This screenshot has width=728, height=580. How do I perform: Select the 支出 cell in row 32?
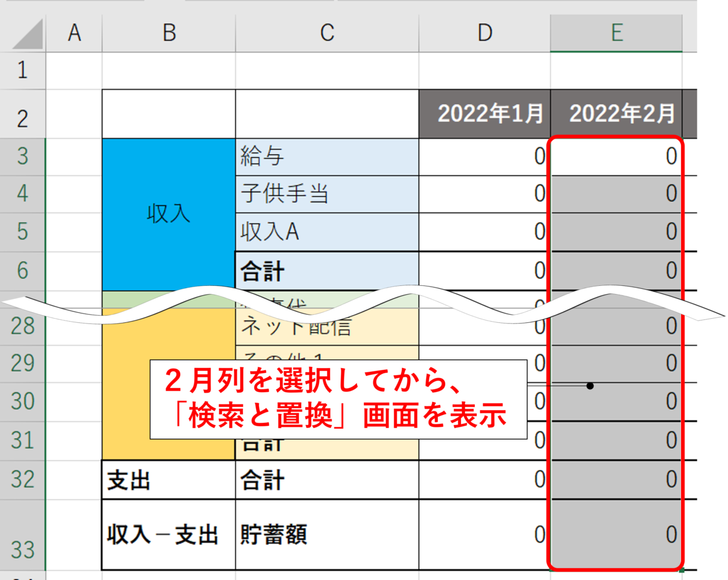pos(169,480)
